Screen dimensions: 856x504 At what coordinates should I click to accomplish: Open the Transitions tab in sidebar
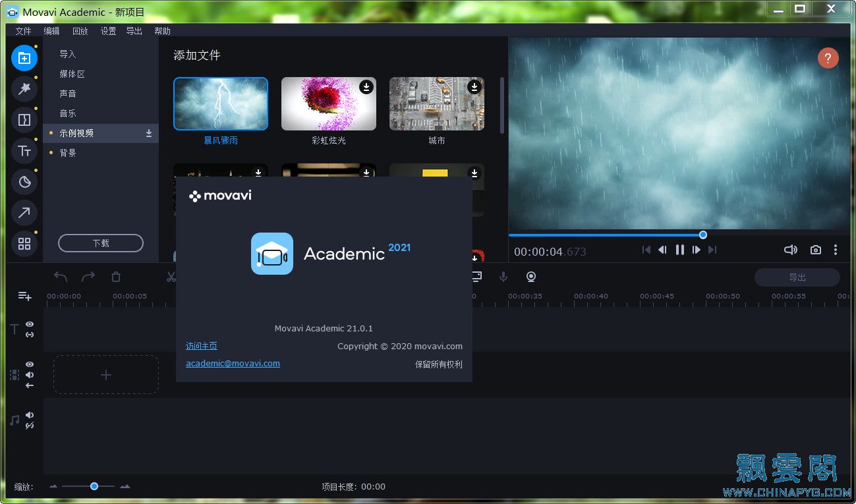coord(24,120)
